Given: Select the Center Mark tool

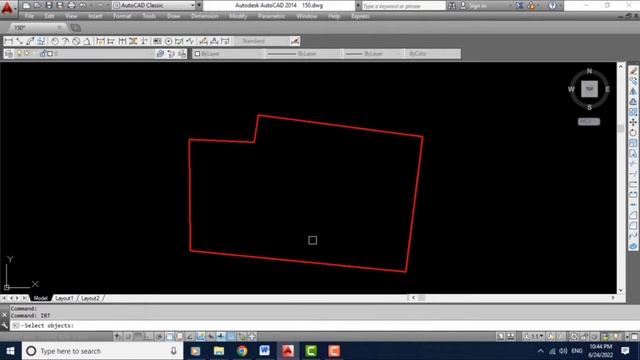Looking at the screenshot, I should pyautogui.click(x=168, y=41).
